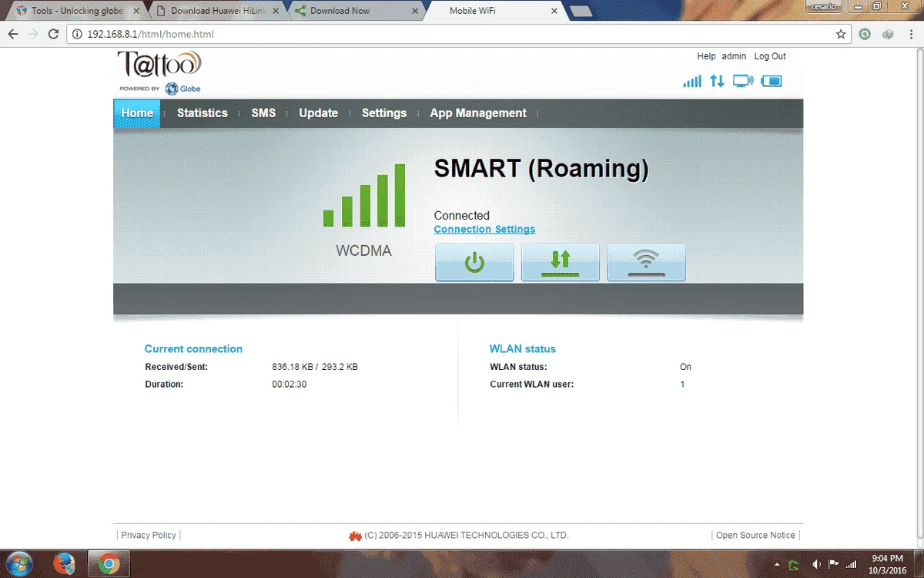Click the Received/Sent value 836.18 KB / 293.2 KB
The height and width of the screenshot is (578, 924).
[x=315, y=367]
